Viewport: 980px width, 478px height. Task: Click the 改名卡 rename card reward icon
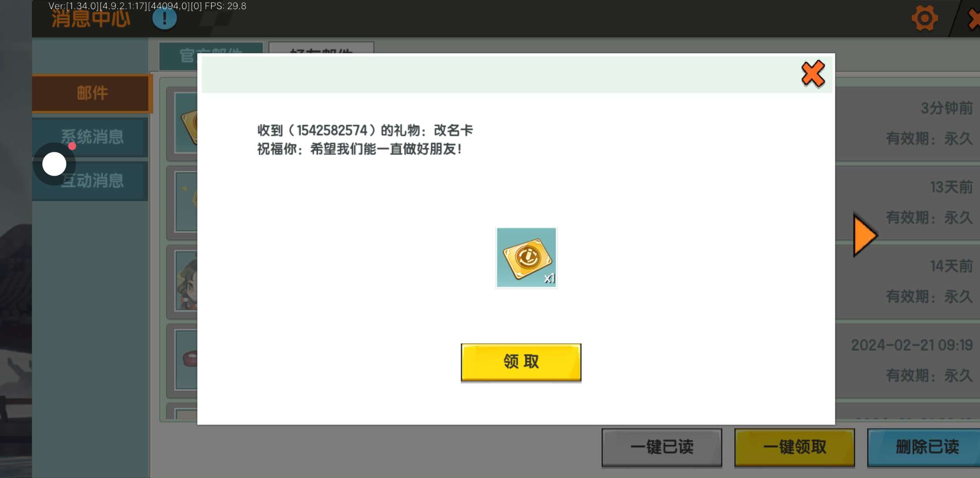(x=526, y=258)
